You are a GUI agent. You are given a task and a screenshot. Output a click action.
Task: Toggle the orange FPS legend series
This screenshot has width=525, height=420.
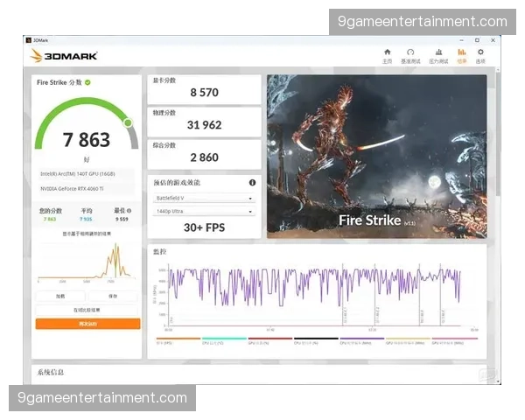click(x=178, y=339)
